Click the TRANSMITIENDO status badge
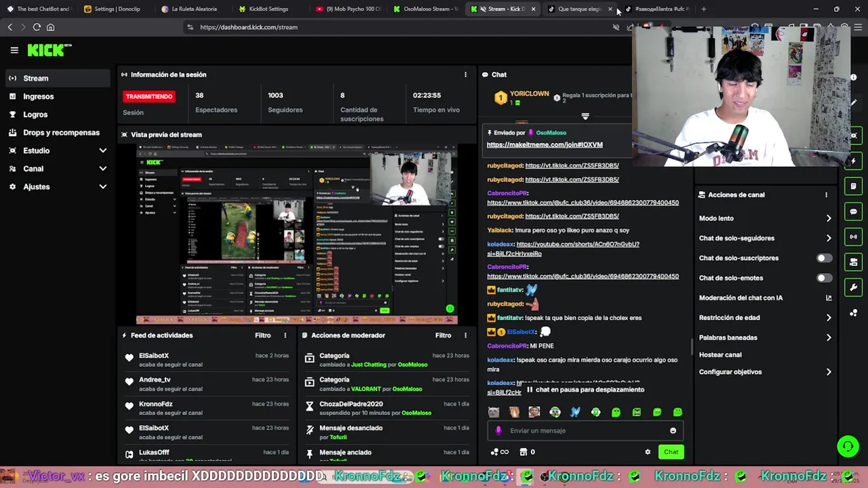The height and width of the screenshot is (488, 868). point(149,96)
